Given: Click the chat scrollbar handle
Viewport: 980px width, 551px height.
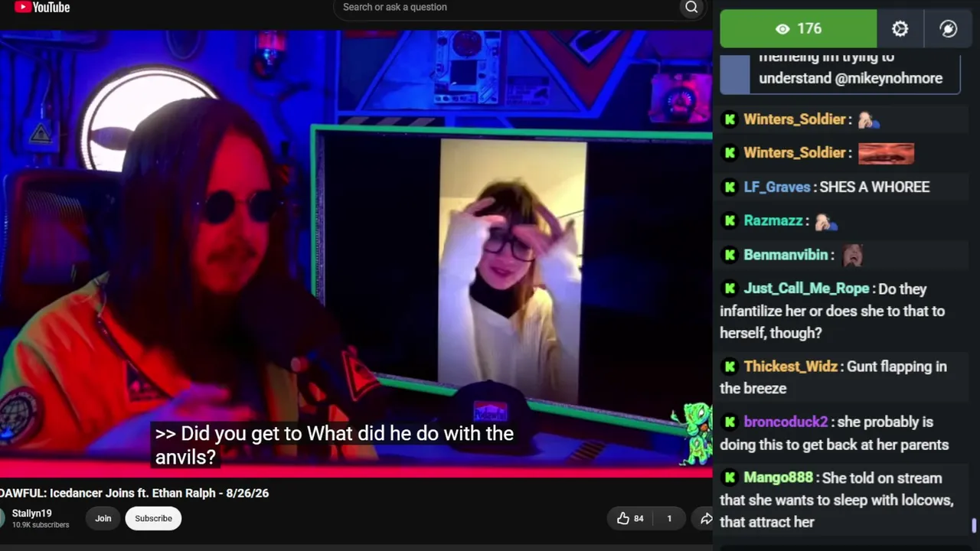Looking at the screenshot, I should tap(974, 526).
